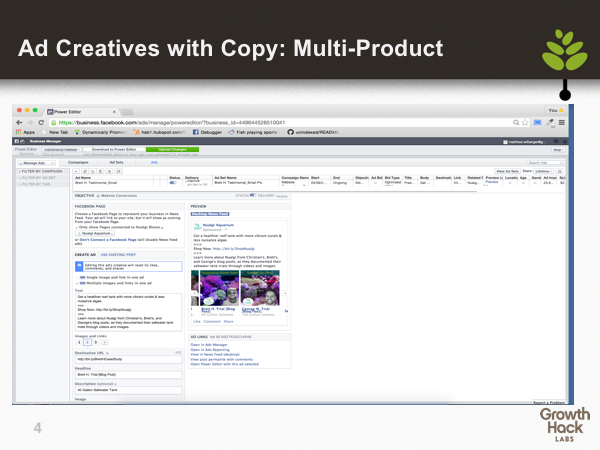Click View post permalink with comments
The image size is (600, 450).
click(222, 360)
